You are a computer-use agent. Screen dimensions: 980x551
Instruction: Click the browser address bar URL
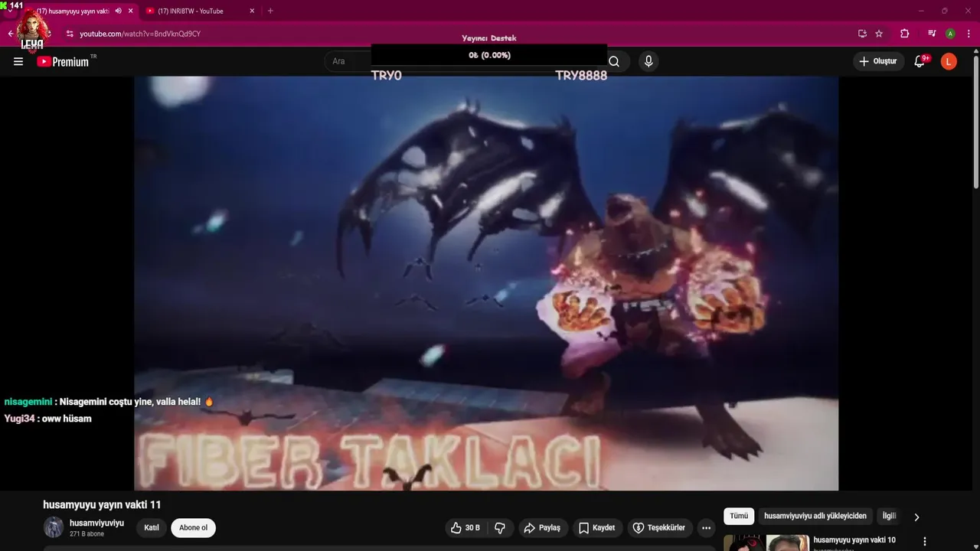[140, 34]
